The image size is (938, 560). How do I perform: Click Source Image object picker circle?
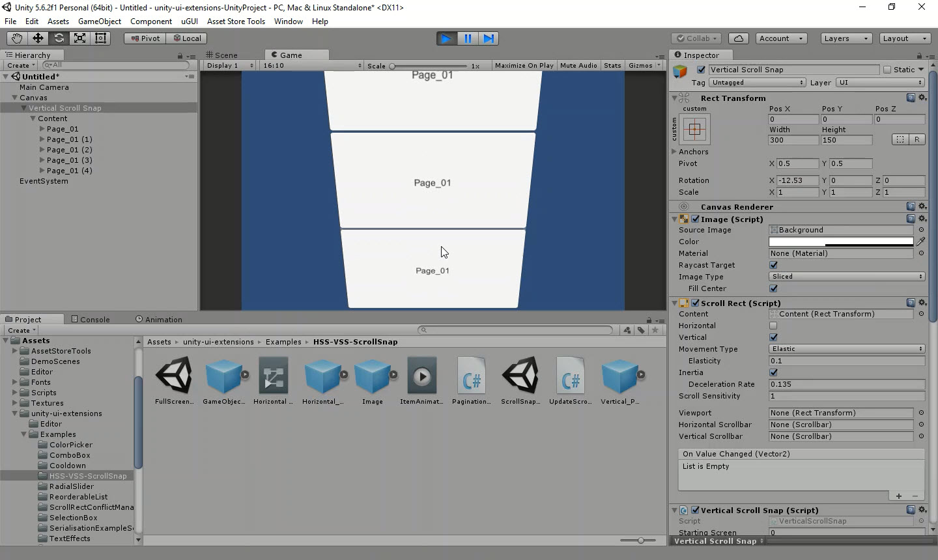pyautogui.click(x=921, y=230)
